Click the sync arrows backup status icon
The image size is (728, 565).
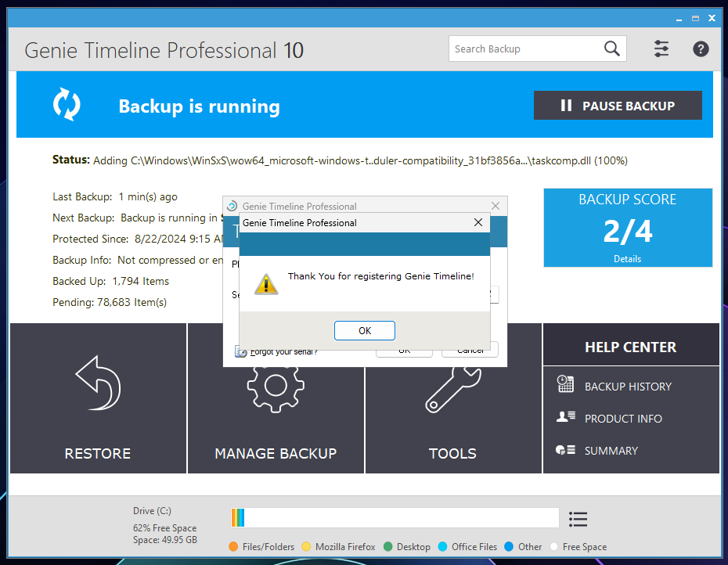coord(67,104)
